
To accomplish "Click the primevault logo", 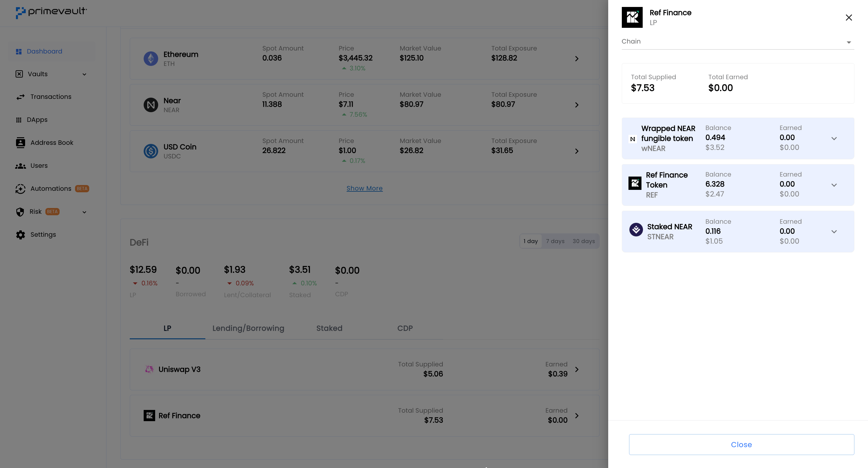I will click(x=51, y=12).
